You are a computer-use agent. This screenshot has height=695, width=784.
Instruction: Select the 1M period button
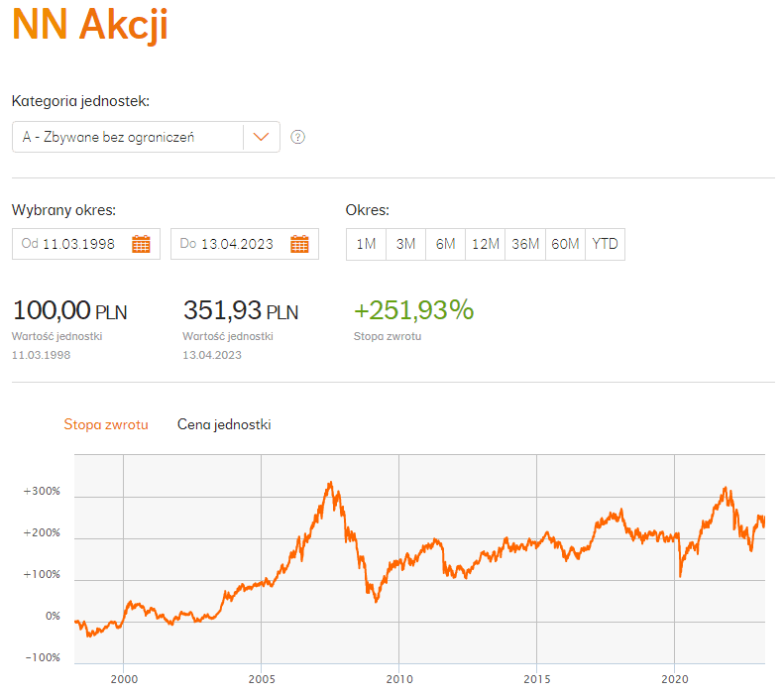point(366,244)
